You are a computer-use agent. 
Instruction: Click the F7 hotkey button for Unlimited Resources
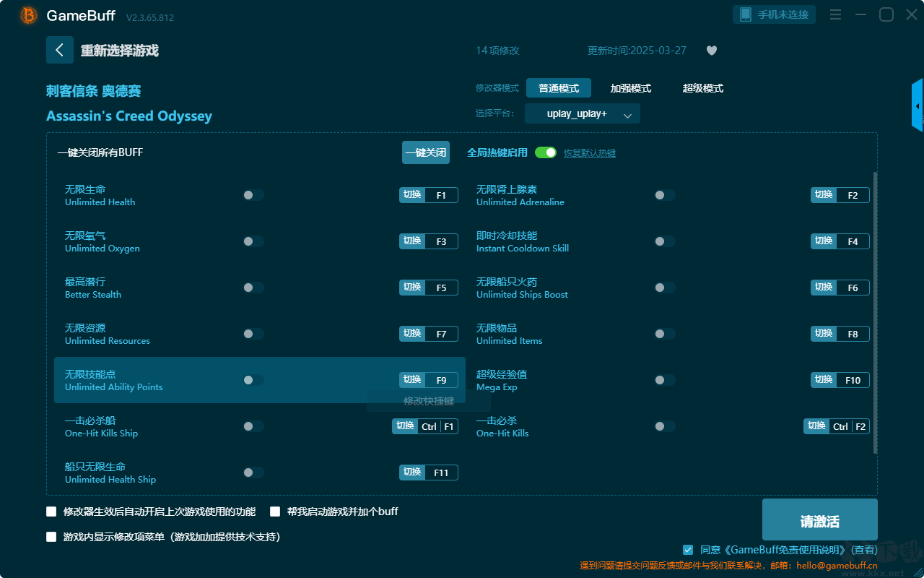(x=429, y=334)
